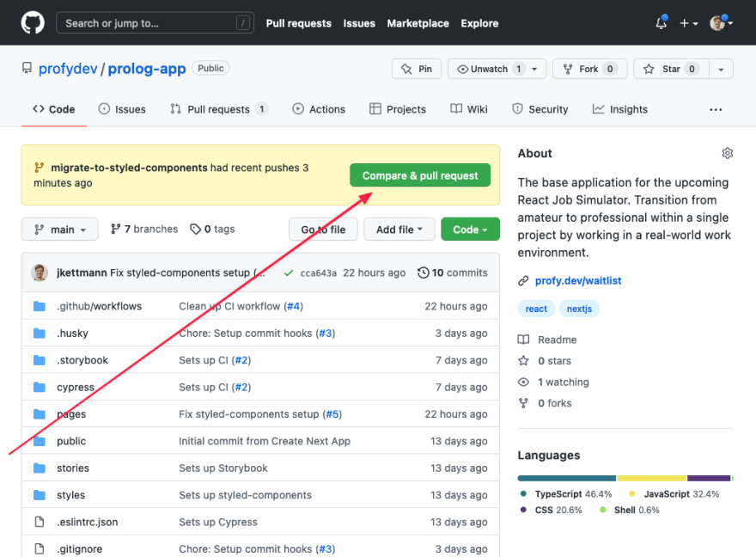Fork the repository

pyautogui.click(x=589, y=69)
